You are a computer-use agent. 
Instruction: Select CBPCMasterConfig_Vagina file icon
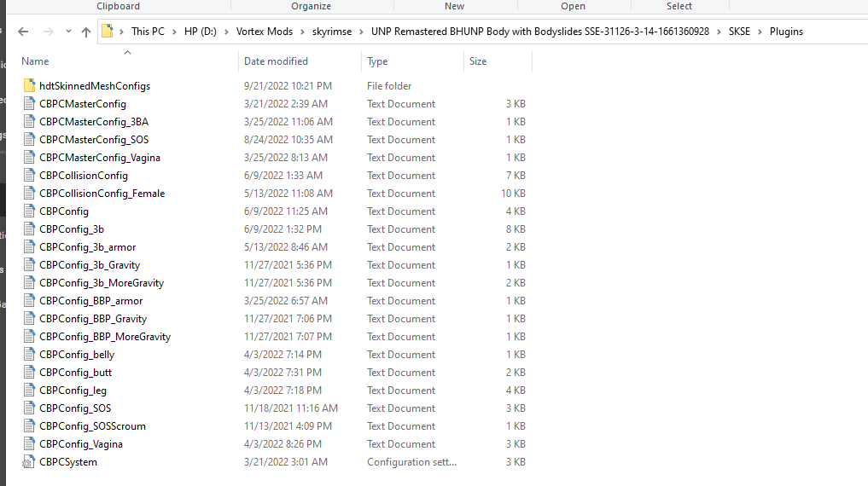tap(29, 158)
